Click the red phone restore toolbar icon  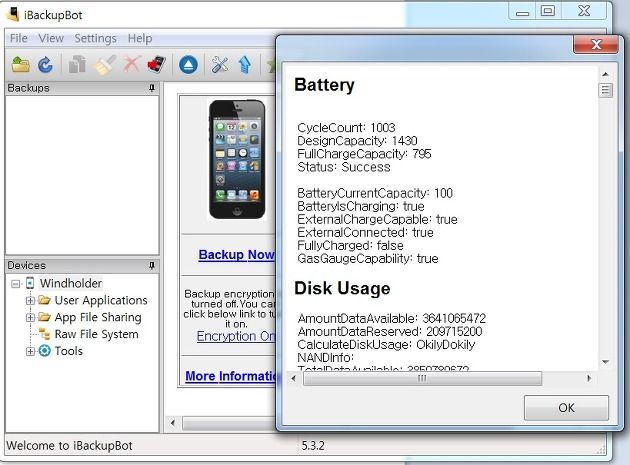click(157, 64)
